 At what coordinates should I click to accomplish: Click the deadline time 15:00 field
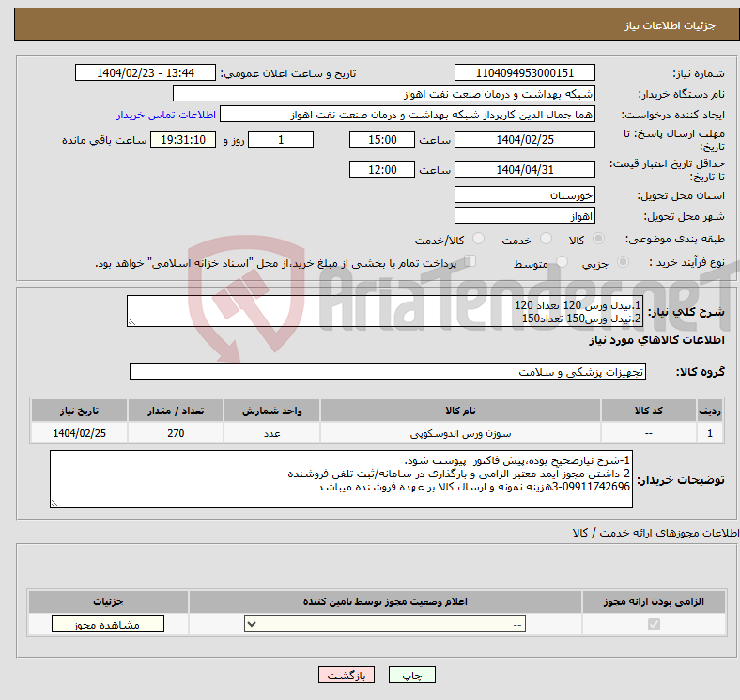[382, 140]
